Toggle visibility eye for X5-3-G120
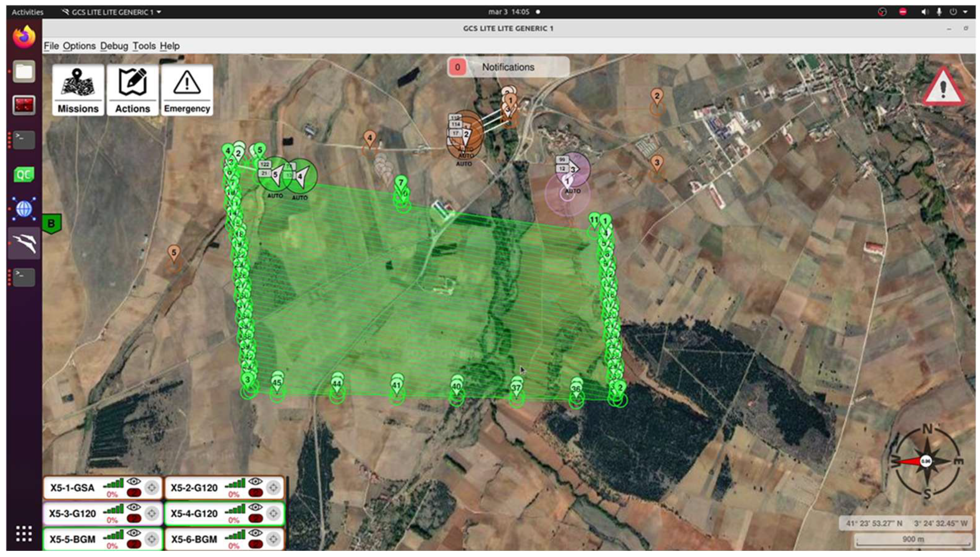 coord(134,507)
